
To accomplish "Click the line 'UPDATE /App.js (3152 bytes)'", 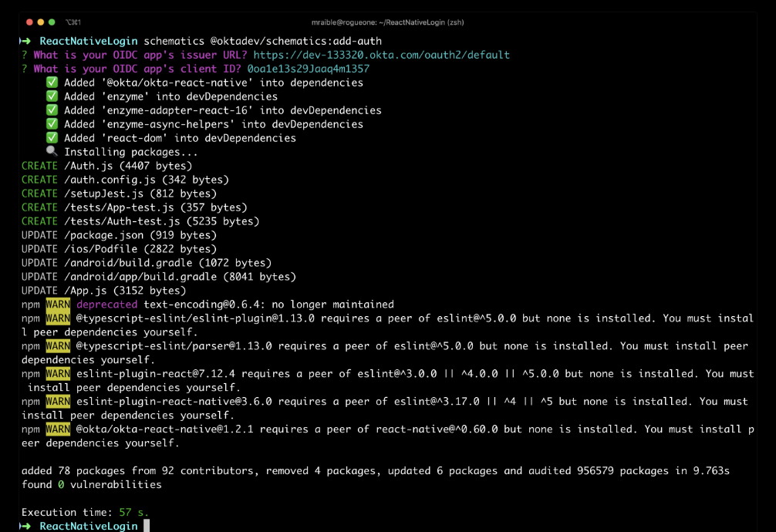I will tap(104, 291).
